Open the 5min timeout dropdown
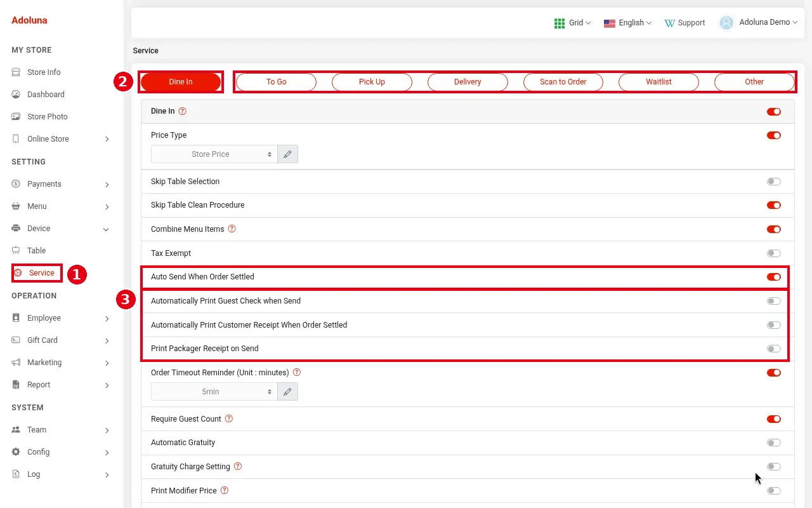 click(x=214, y=392)
